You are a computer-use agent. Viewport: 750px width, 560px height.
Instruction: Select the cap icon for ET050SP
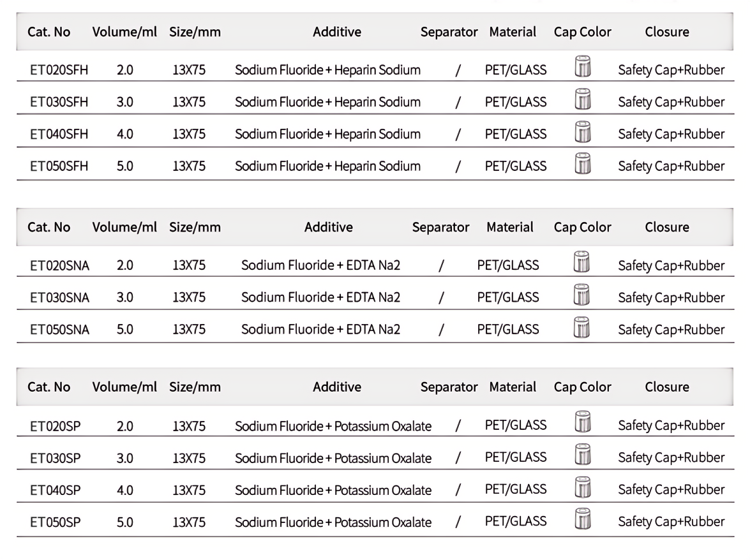pos(582,519)
